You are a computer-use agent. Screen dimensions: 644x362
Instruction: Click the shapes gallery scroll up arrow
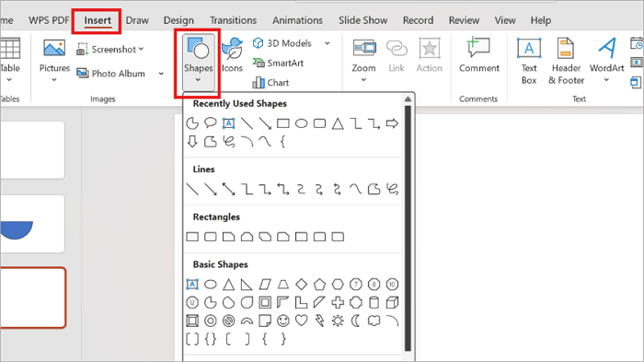[408, 99]
